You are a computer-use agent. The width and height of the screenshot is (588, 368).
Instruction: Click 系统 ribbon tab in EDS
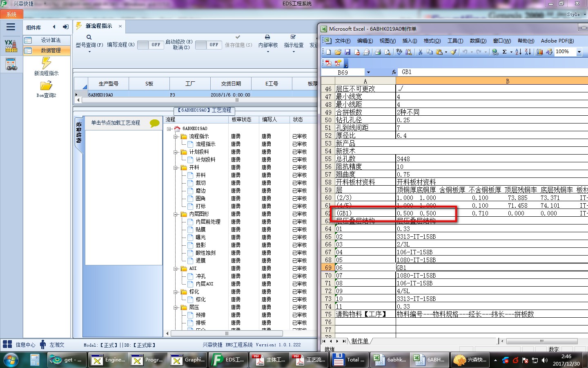coord(11,14)
